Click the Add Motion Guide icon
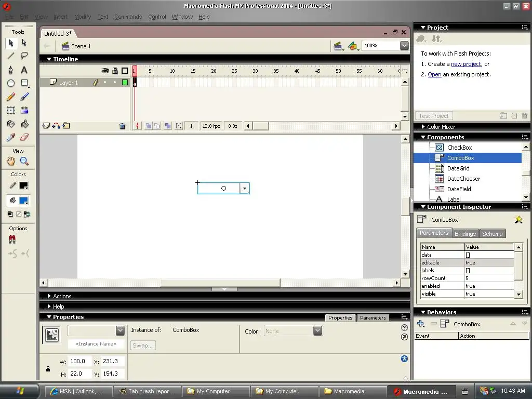The width and height of the screenshot is (532, 399). pyautogui.click(x=56, y=126)
